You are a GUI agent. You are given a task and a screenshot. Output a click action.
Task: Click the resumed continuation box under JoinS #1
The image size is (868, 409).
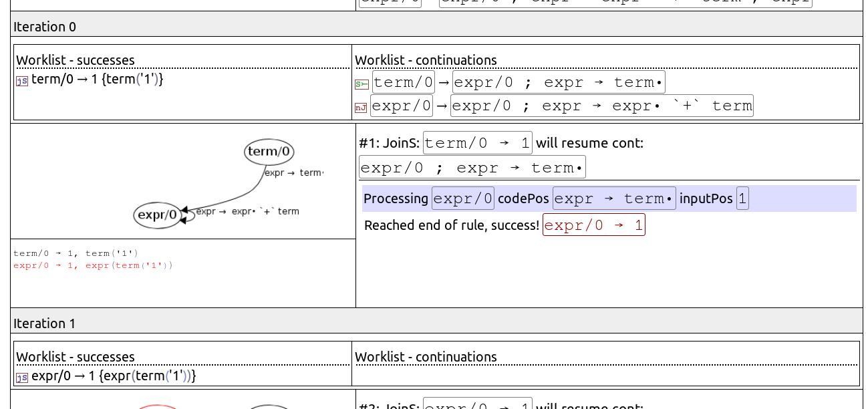pos(472,167)
